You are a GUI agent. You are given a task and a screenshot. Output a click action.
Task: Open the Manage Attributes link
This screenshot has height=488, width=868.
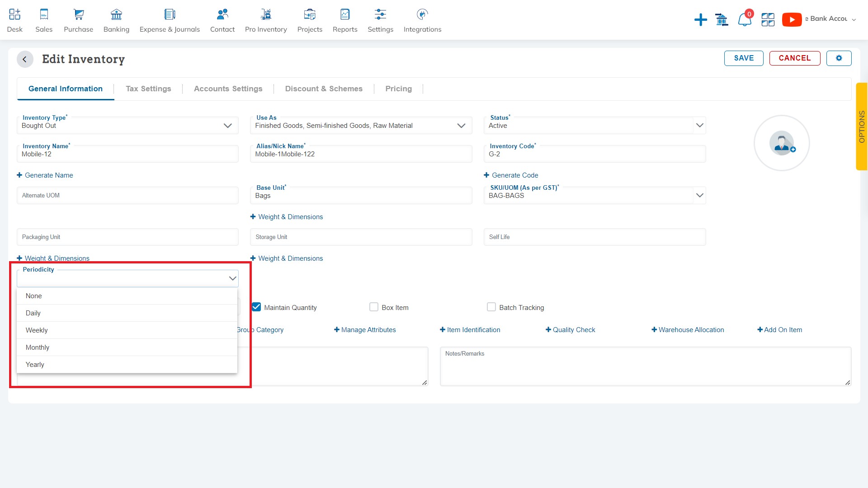[x=365, y=330]
